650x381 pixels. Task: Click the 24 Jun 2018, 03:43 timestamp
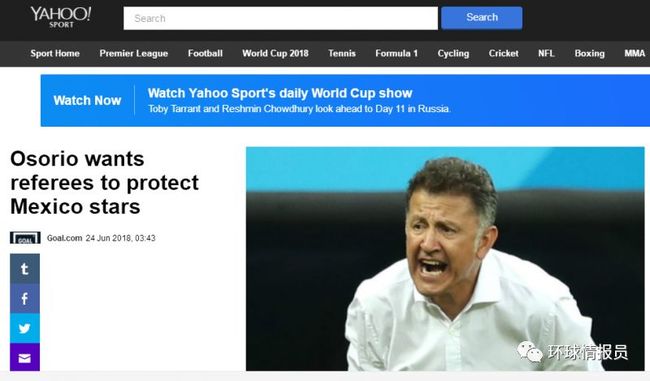tap(121, 238)
